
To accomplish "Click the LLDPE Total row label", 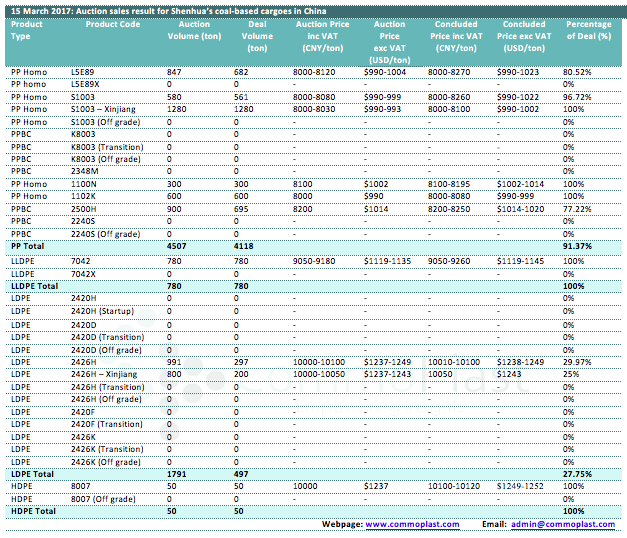I will (x=34, y=285).
